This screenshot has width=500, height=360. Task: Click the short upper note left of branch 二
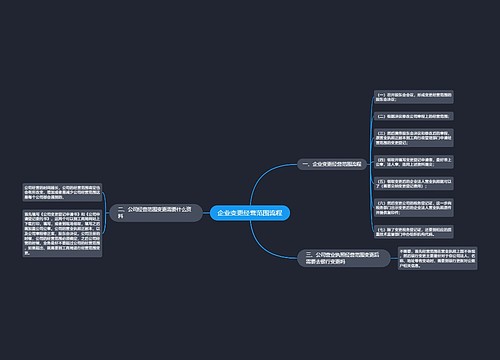(62, 192)
